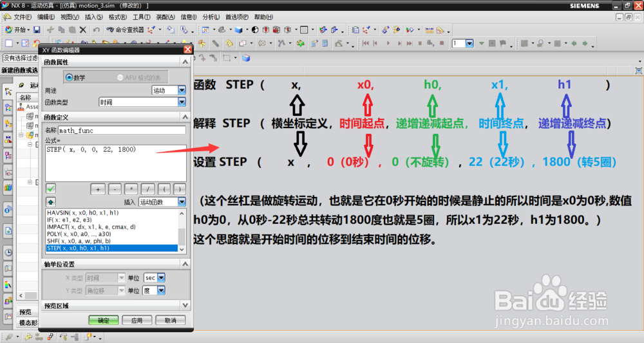Open the 编辑(E) menu
Viewport: 644px width, 343px height.
tap(46, 17)
